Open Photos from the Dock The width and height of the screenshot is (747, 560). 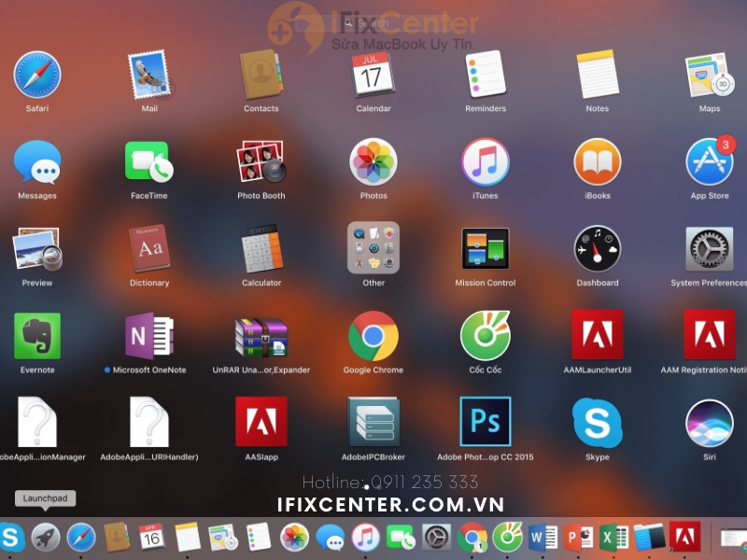tap(294, 538)
